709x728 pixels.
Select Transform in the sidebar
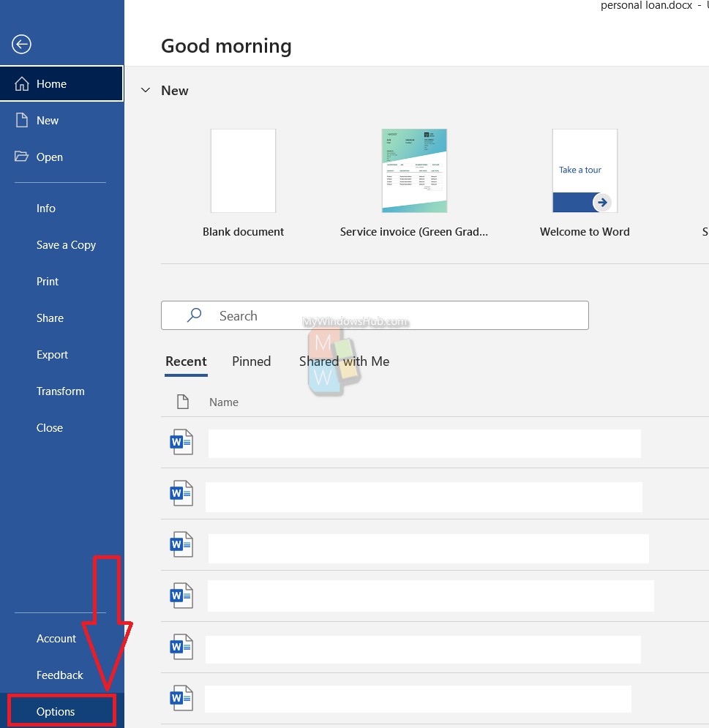coord(61,391)
